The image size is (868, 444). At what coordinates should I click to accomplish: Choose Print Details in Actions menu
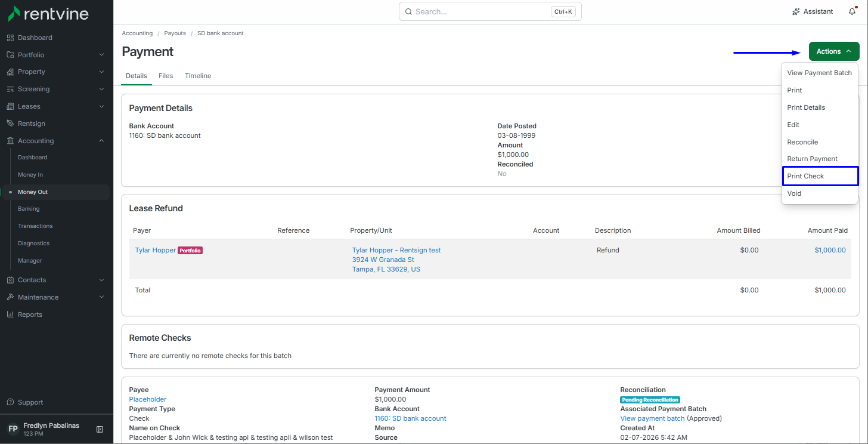tap(820, 107)
